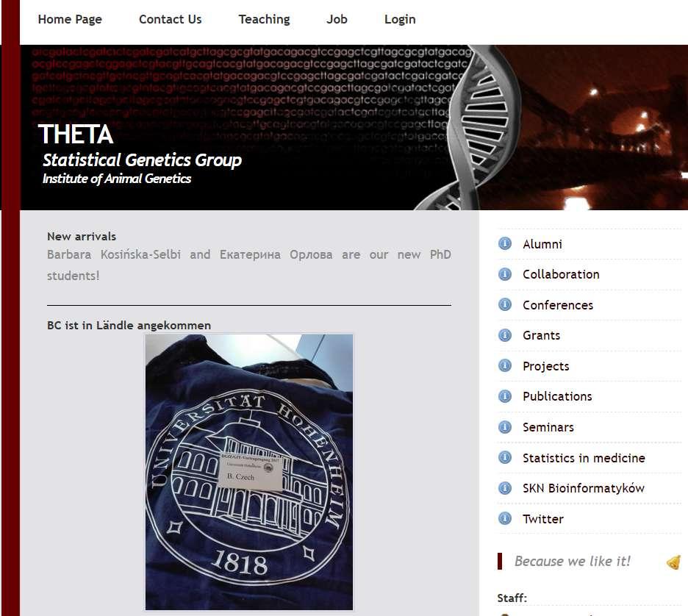Click the info icon beside Statistics in medicine
This screenshot has height=616, width=688.
click(505, 458)
